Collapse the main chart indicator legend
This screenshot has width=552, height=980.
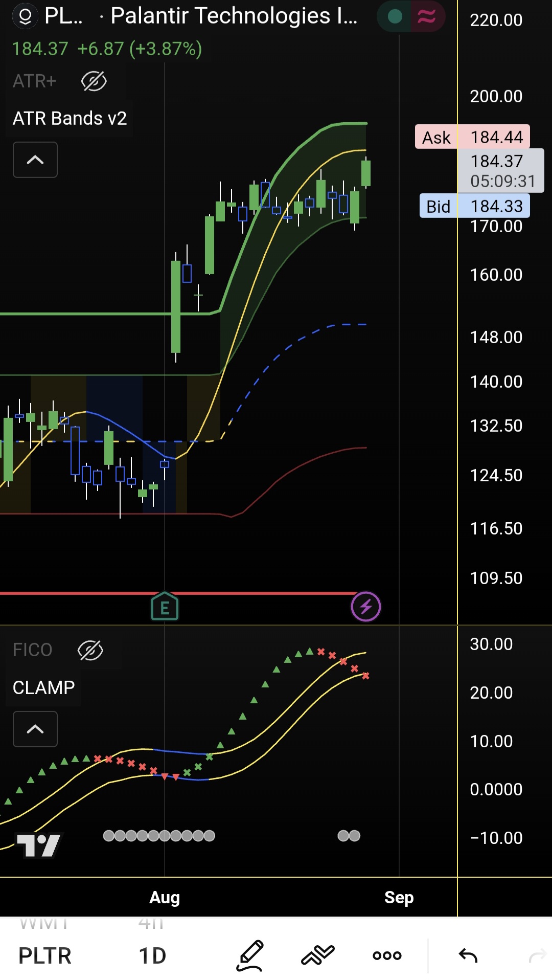pyautogui.click(x=35, y=160)
